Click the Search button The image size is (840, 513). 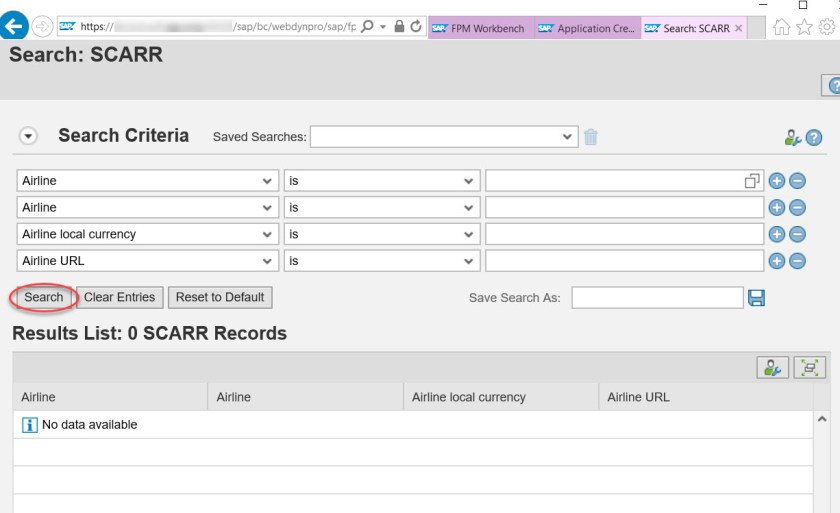tap(44, 297)
